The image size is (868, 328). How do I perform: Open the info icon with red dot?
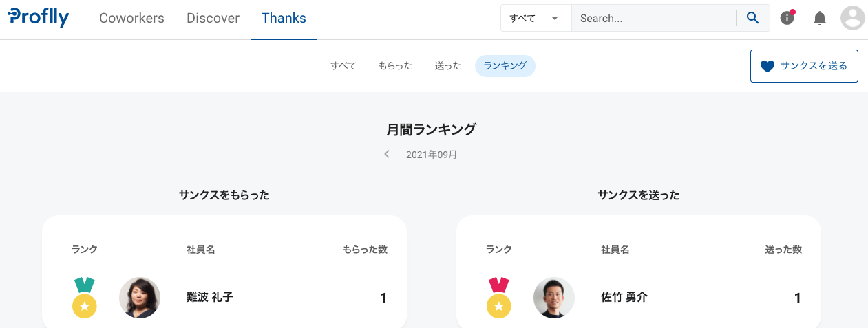click(787, 17)
